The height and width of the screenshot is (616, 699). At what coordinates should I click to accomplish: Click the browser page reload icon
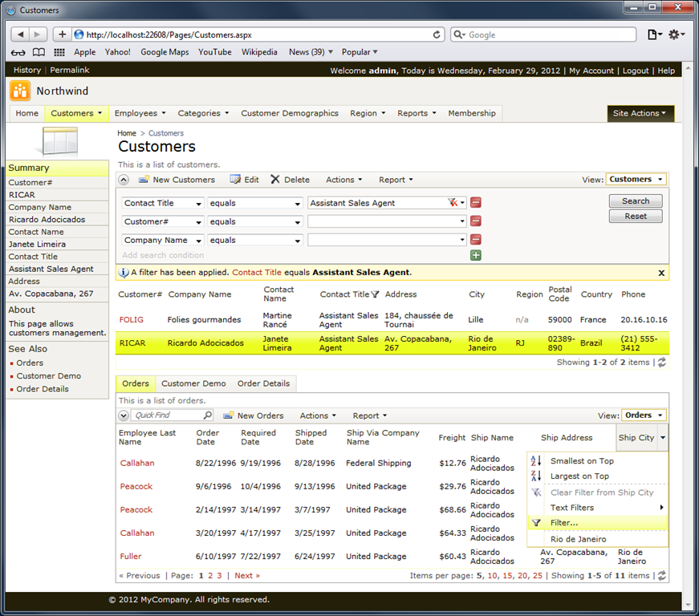[x=437, y=34]
